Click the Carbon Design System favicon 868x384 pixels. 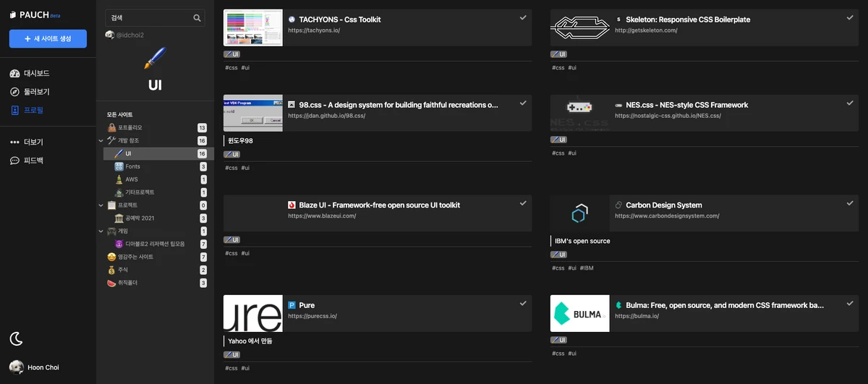619,205
